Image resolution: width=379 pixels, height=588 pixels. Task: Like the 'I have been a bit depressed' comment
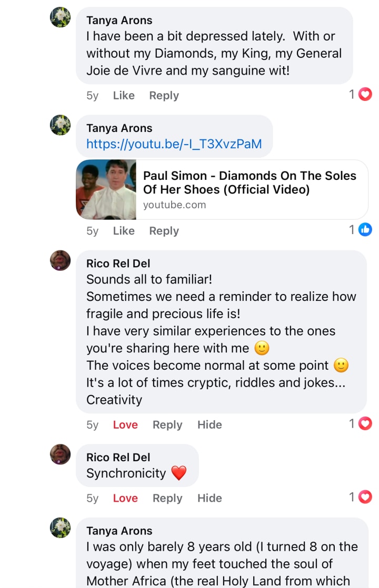[124, 95]
